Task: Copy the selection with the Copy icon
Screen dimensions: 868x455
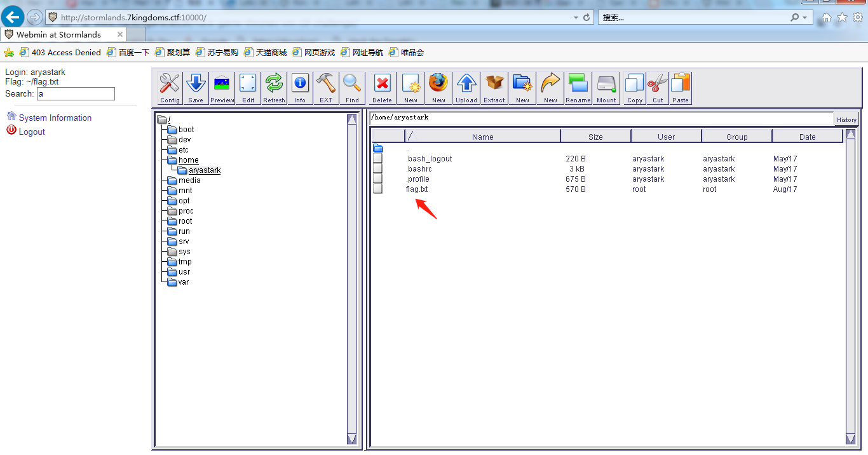Action: [x=635, y=88]
